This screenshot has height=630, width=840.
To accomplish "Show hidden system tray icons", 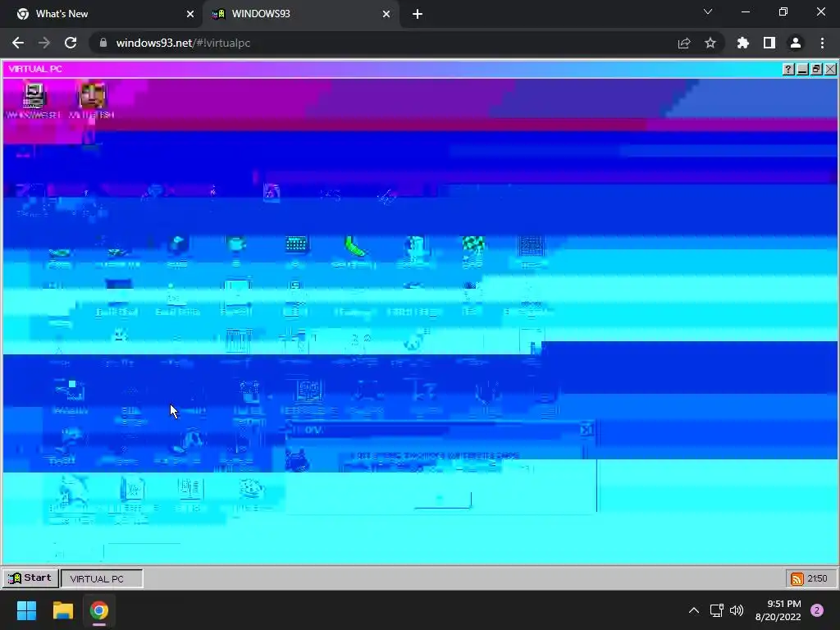I will pos(694,610).
